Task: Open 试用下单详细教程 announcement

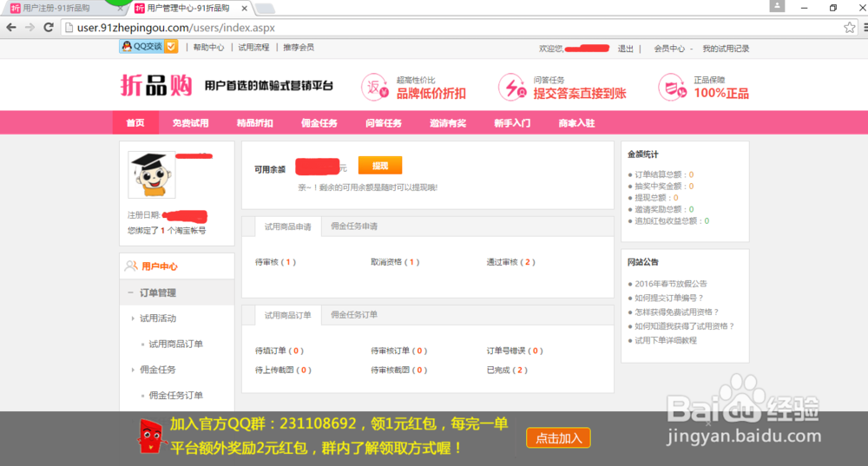Action: pyautogui.click(x=666, y=340)
